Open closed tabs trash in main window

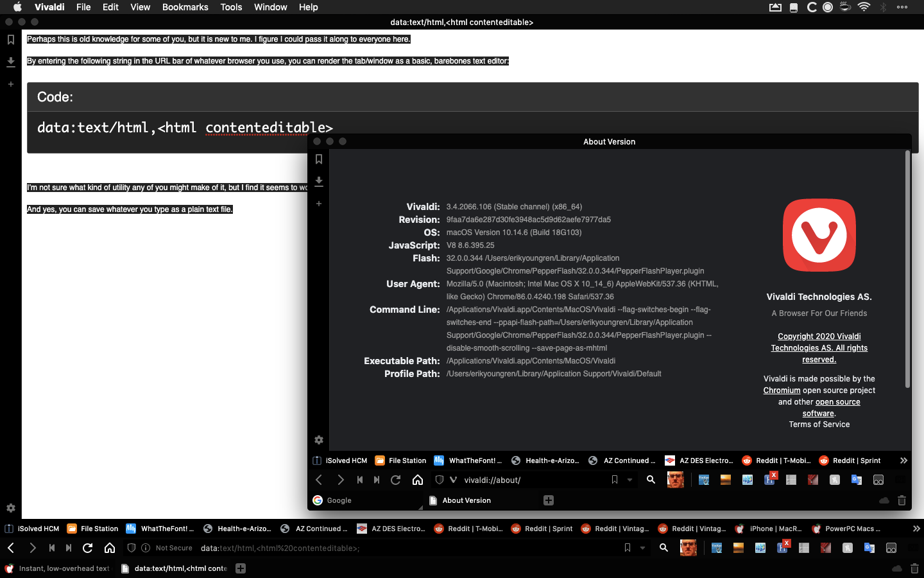click(x=914, y=568)
